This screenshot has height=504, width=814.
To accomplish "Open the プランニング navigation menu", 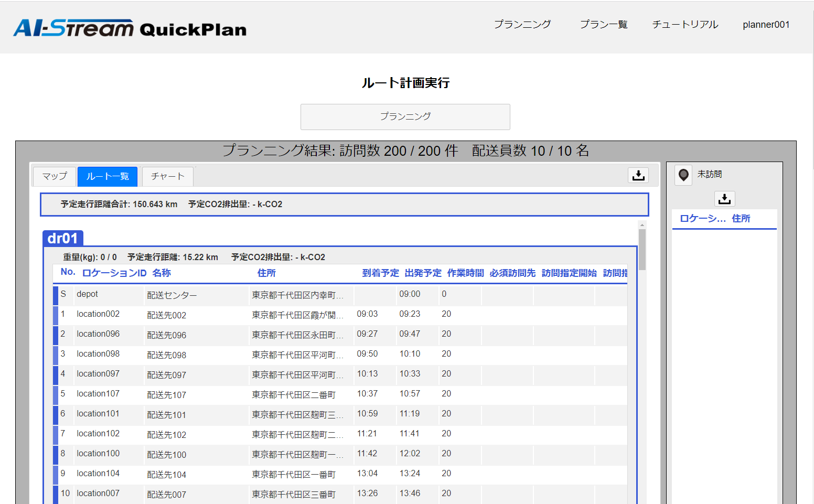I will point(522,25).
